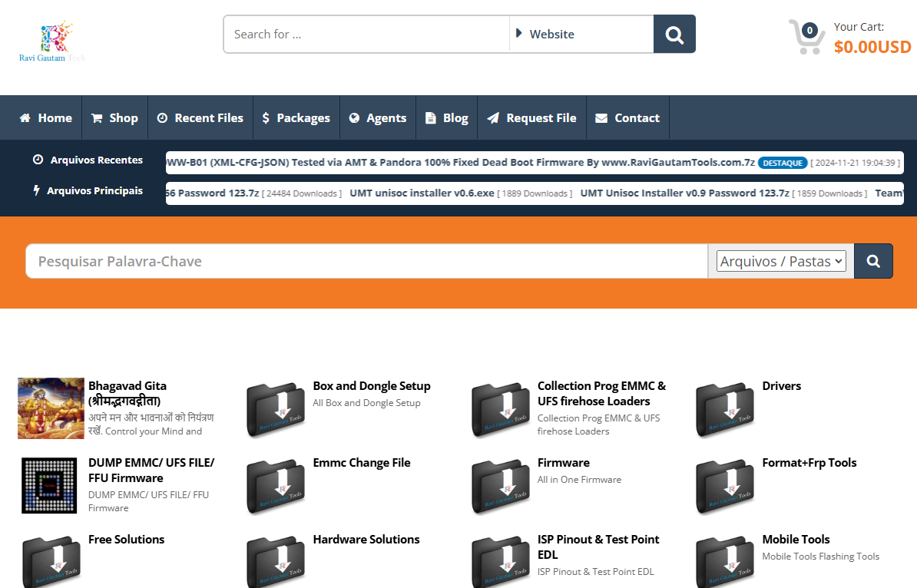Click the Arquivos Principais label

tap(94, 190)
